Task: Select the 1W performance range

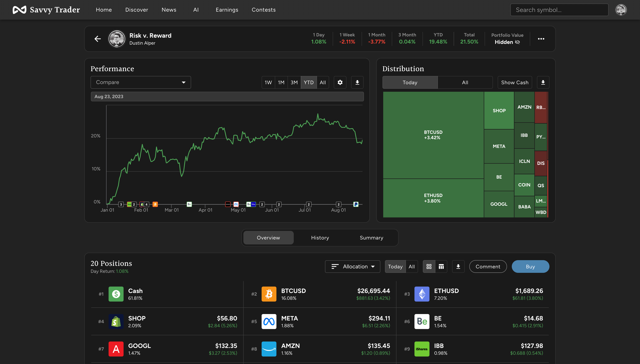Action: [x=268, y=82]
